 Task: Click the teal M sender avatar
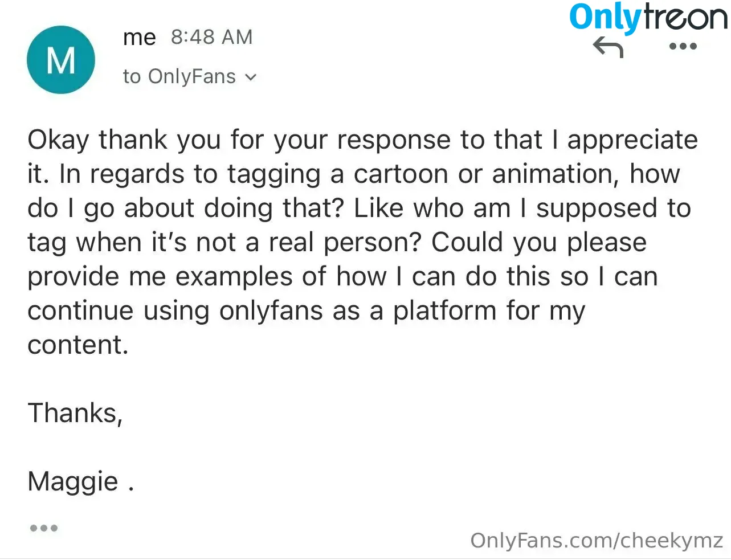coord(61,60)
